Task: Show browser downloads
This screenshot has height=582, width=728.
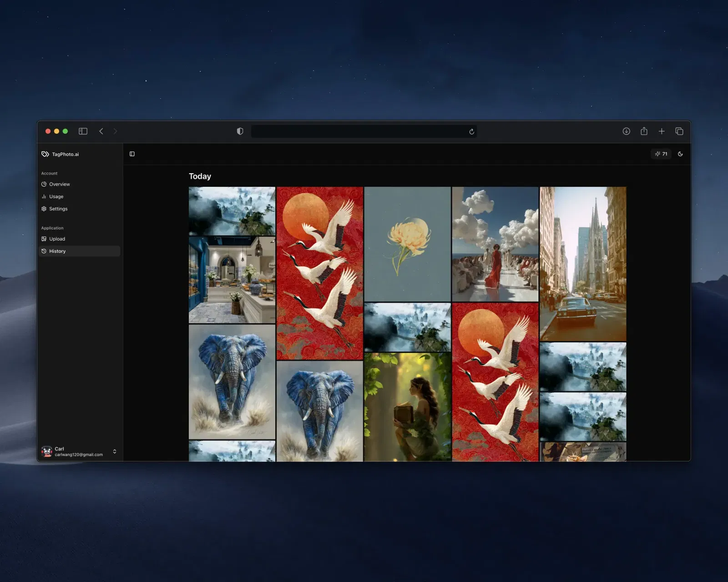Action: pos(626,131)
